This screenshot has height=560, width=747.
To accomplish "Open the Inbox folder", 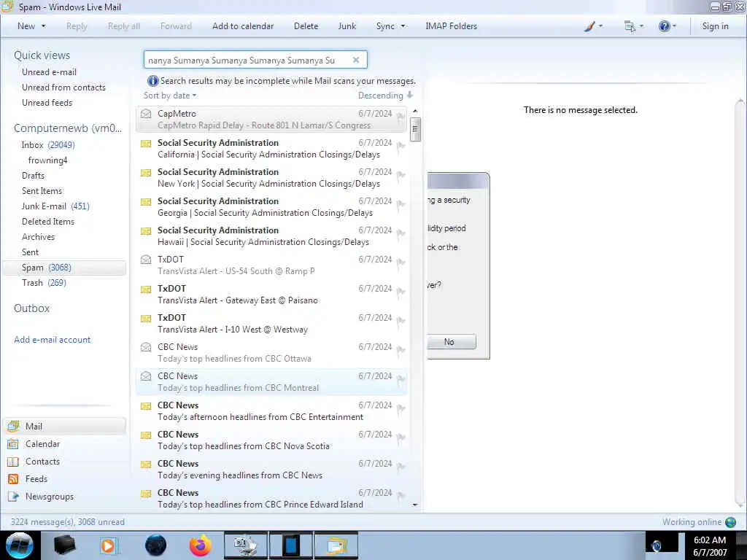I will (32, 145).
